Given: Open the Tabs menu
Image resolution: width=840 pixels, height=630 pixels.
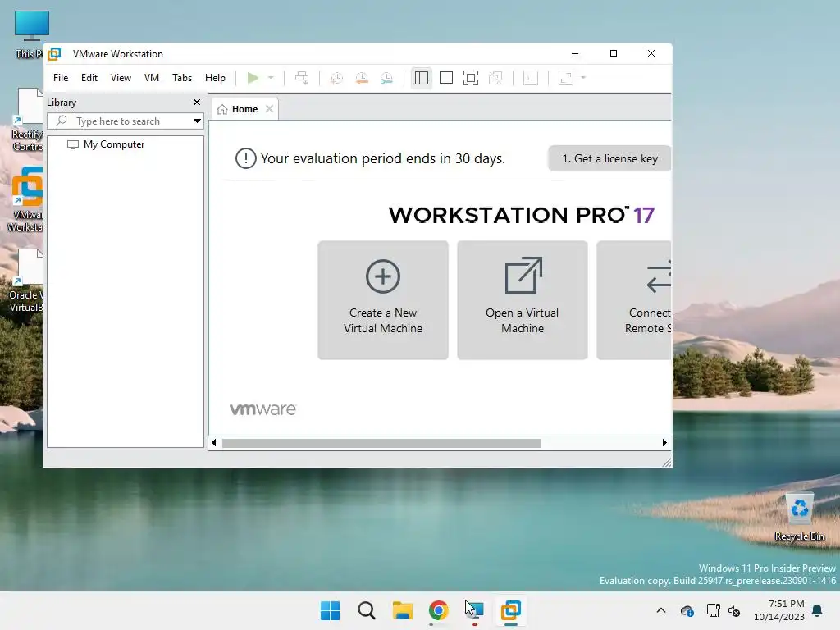Looking at the screenshot, I should 182,78.
